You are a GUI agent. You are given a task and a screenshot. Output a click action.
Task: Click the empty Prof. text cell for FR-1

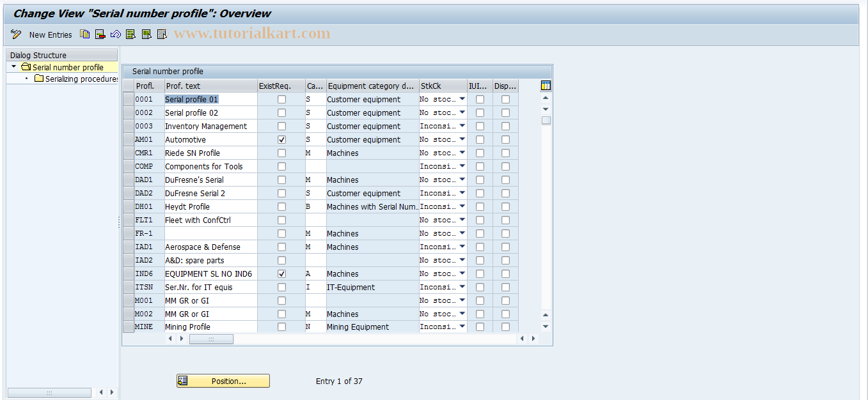(x=210, y=233)
